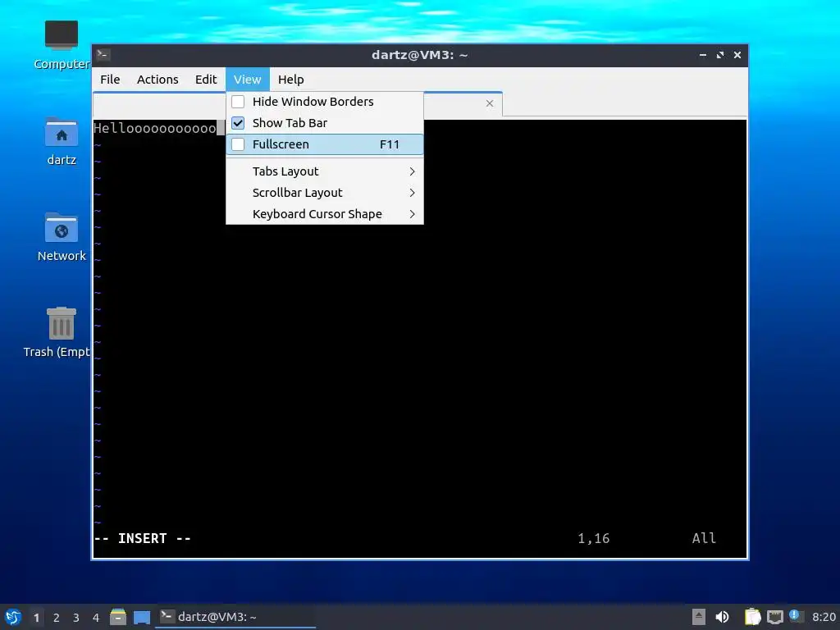This screenshot has height=630, width=840.
Task: Switch to workspace 2
Action: tap(57, 618)
